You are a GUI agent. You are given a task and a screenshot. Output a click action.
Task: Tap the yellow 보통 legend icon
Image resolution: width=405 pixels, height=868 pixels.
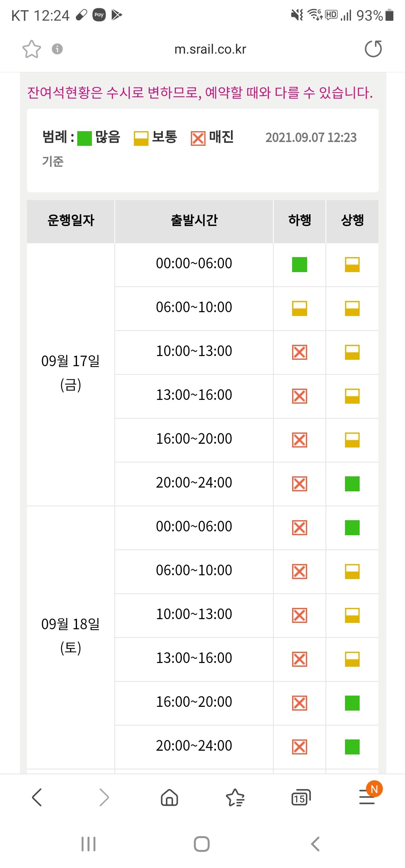click(141, 138)
